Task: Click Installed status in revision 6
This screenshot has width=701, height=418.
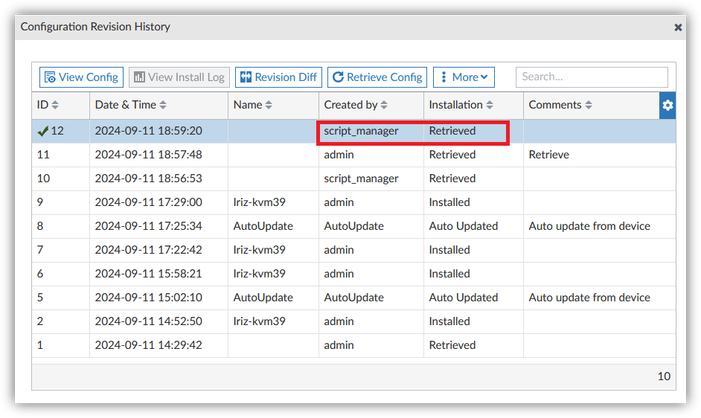Action: click(450, 274)
